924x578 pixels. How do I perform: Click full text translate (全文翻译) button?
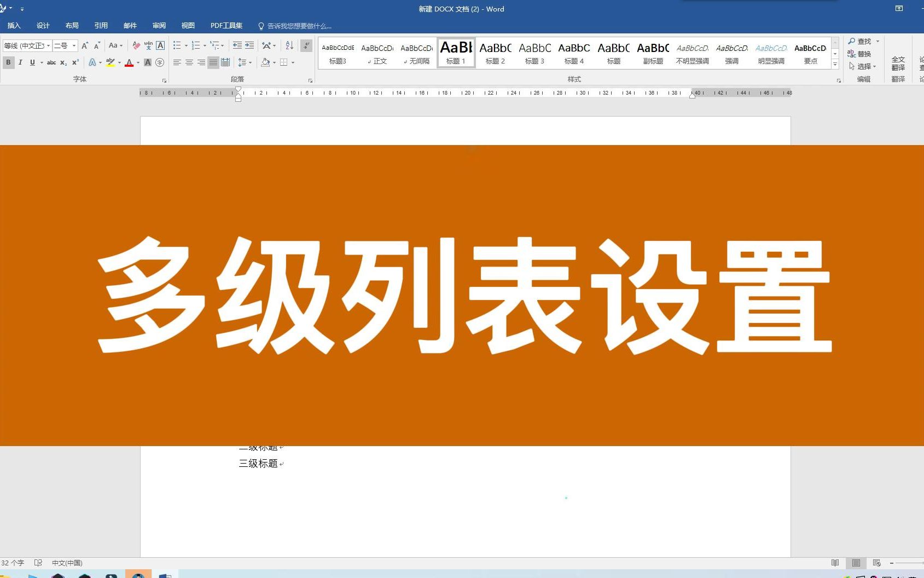tap(898, 63)
